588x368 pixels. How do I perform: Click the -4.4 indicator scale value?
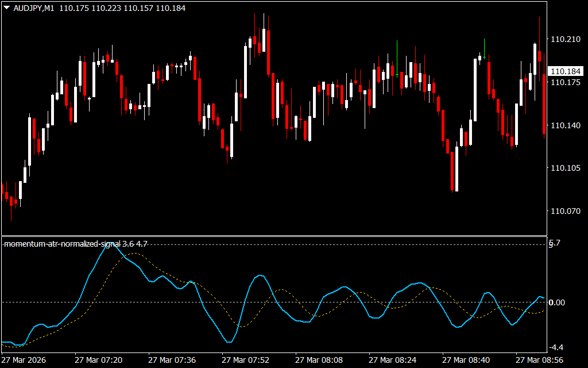coord(556,347)
